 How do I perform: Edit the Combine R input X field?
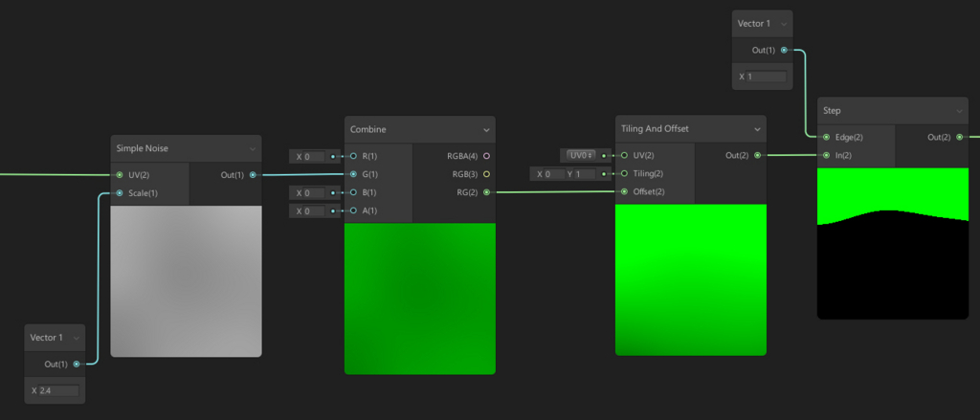pyautogui.click(x=314, y=156)
